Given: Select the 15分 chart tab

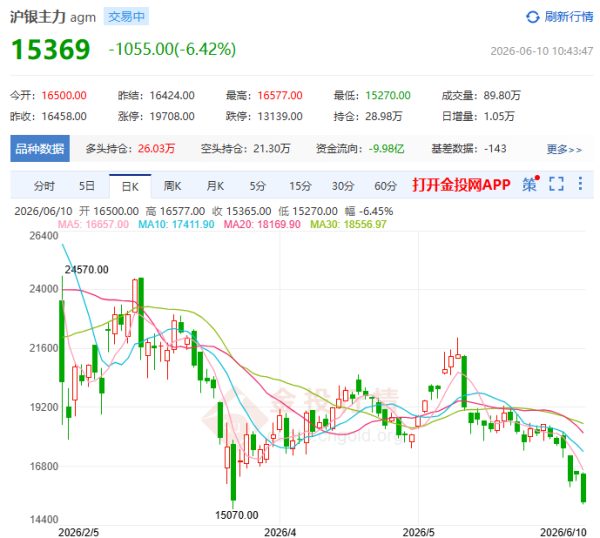Looking at the screenshot, I should tap(300, 186).
